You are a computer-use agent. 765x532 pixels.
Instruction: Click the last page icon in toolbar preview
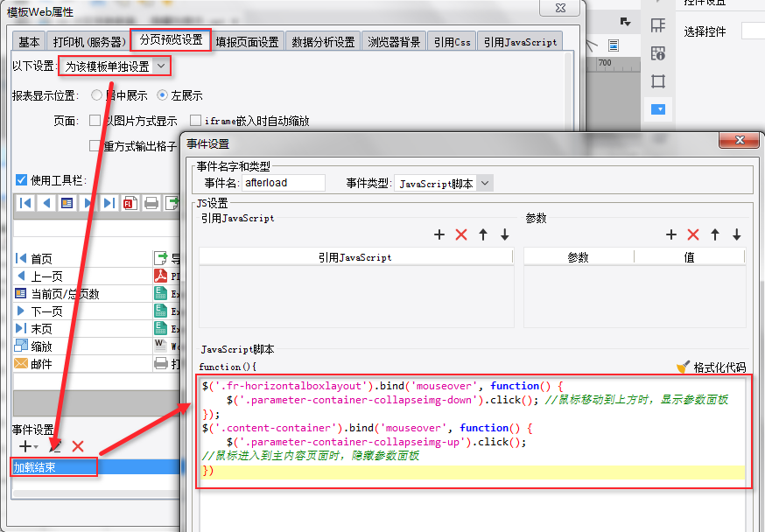tap(109, 203)
